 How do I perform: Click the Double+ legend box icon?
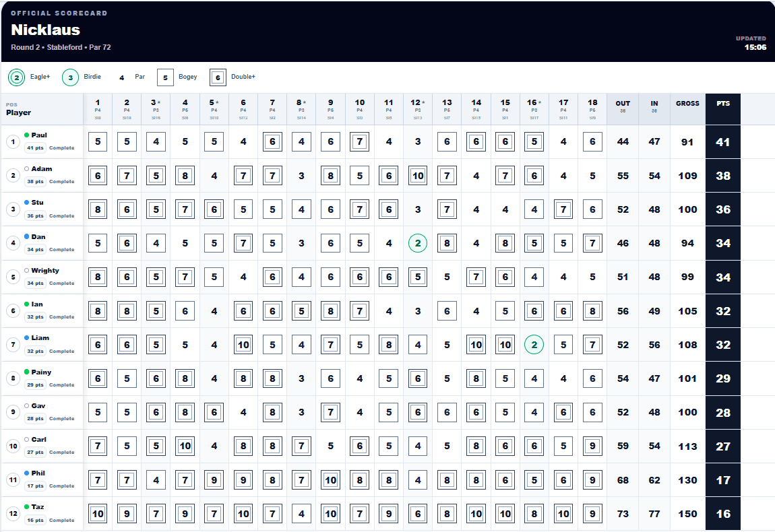[x=218, y=77]
